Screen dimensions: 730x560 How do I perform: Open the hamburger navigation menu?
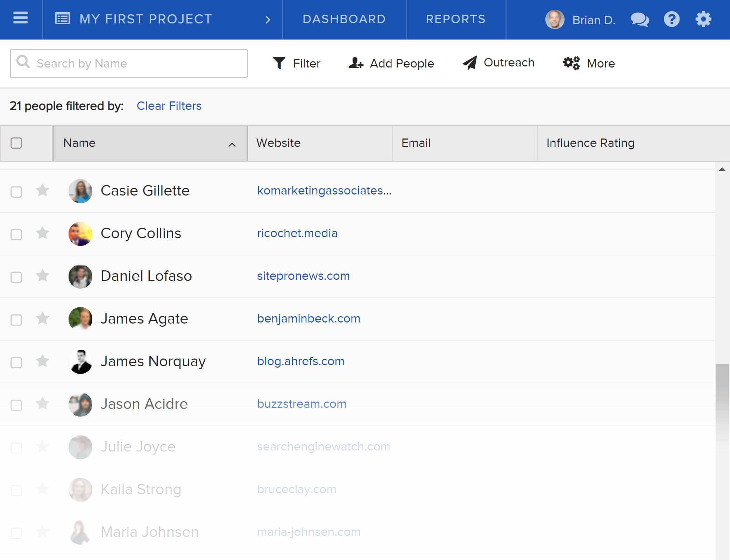[21, 18]
